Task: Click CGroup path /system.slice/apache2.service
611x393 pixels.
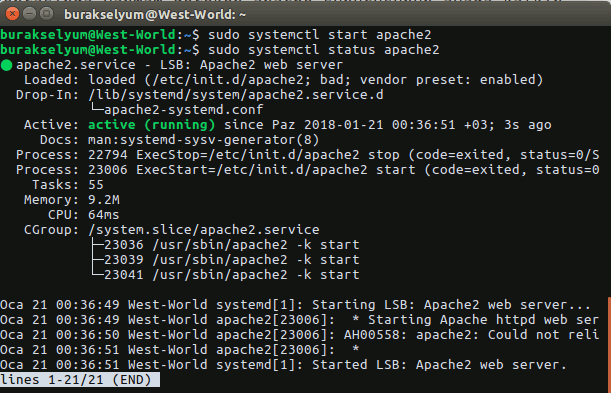Action: [x=204, y=230]
